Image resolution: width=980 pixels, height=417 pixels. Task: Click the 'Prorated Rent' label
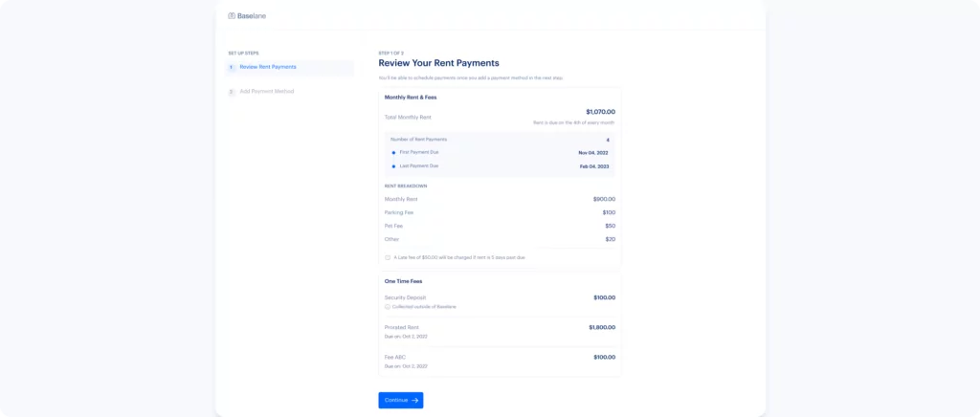click(x=402, y=328)
